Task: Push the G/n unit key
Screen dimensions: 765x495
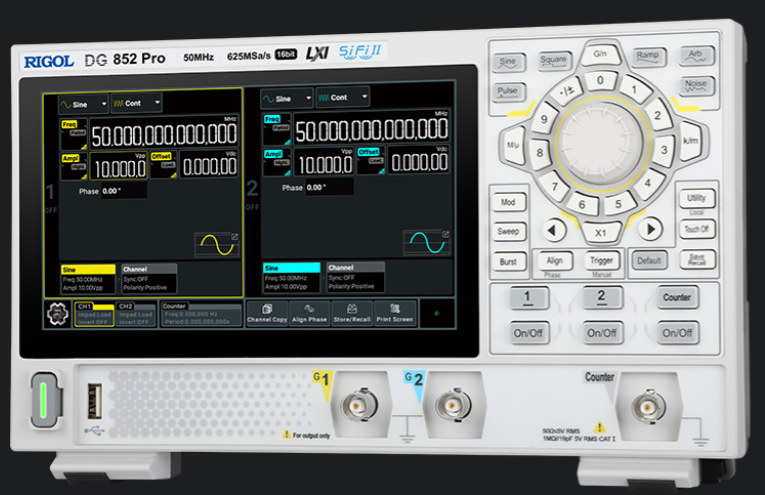Action: click(601, 54)
